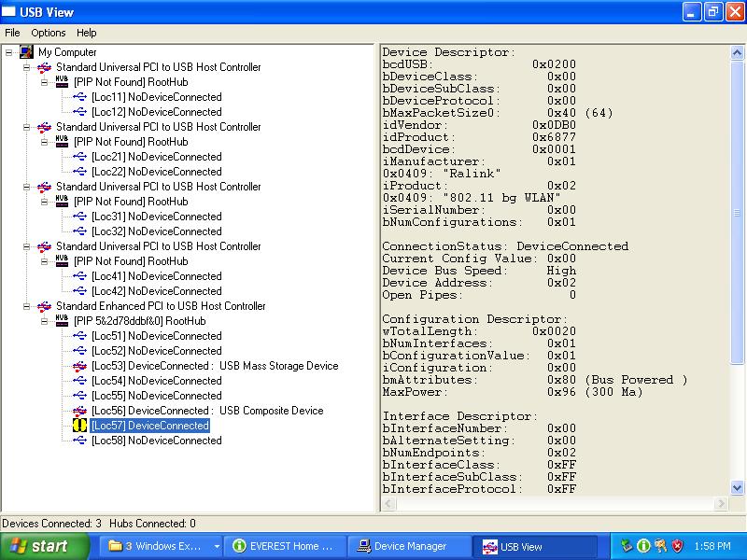Switch to Device Manager taskbar button
The image size is (747, 560).
click(x=409, y=546)
